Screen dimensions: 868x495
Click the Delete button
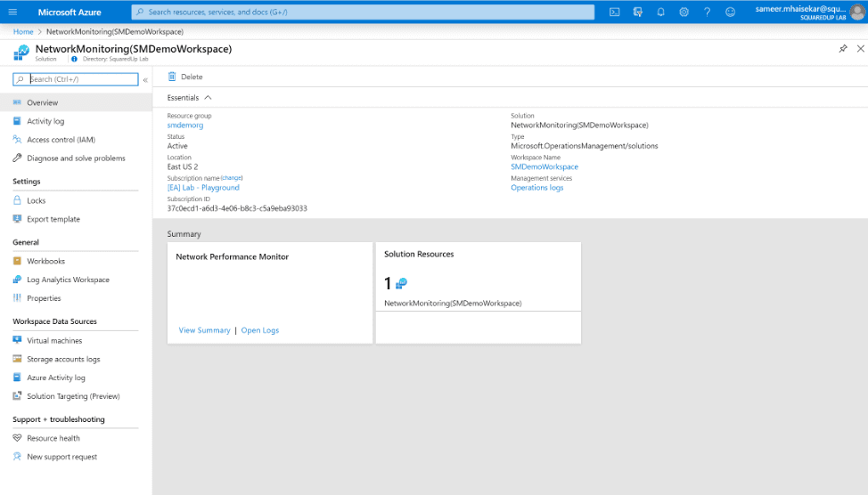tap(185, 77)
